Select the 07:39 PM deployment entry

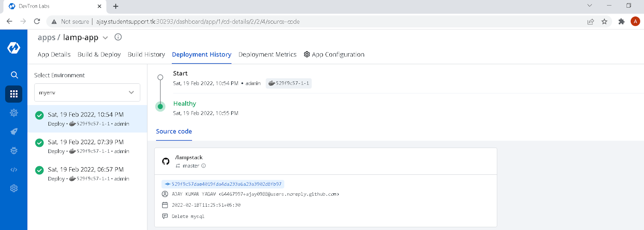coord(87,146)
